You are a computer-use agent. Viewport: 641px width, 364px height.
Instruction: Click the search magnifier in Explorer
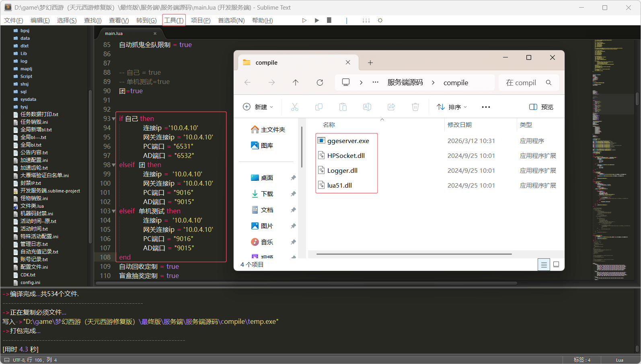[x=549, y=82]
